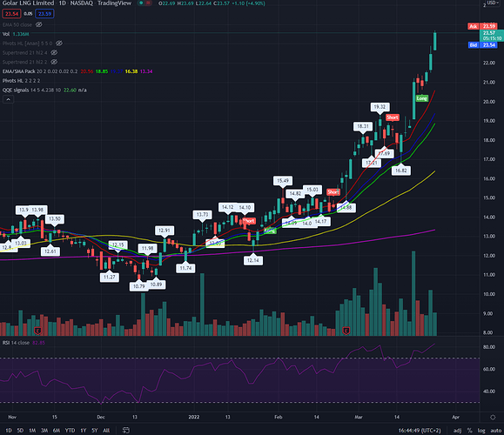Viewport: 504px width, 435px height.
Task: Click red 20.56 EMA value in legend
Action: click(86, 71)
